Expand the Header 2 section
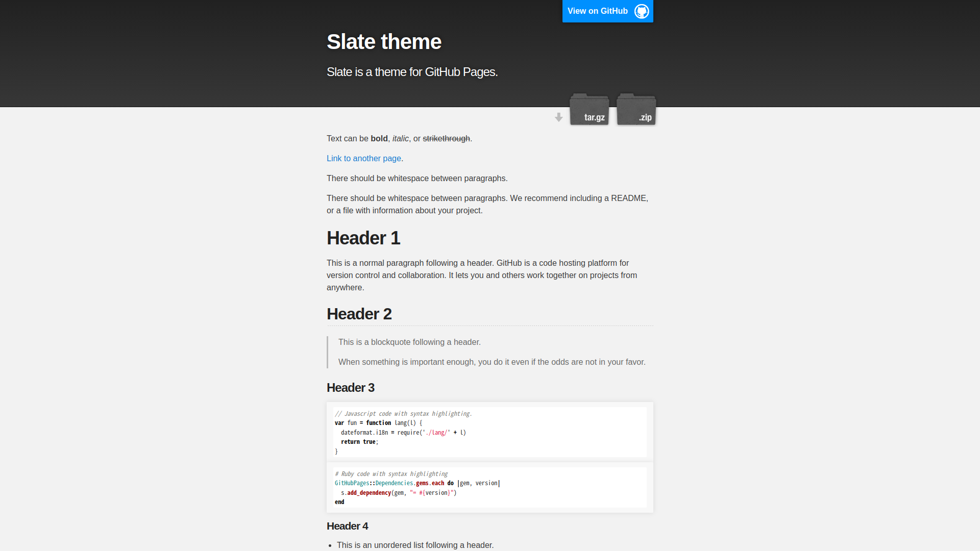The width and height of the screenshot is (980, 551). pos(359,314)
